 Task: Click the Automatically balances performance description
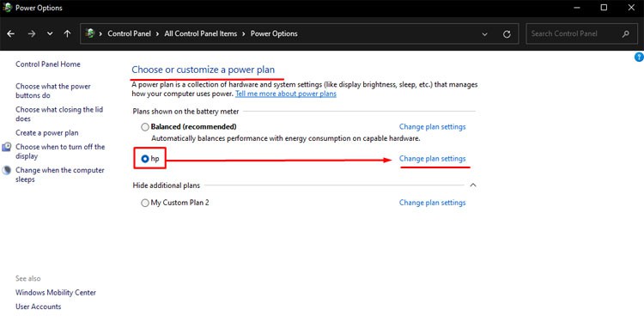(286, 138)
